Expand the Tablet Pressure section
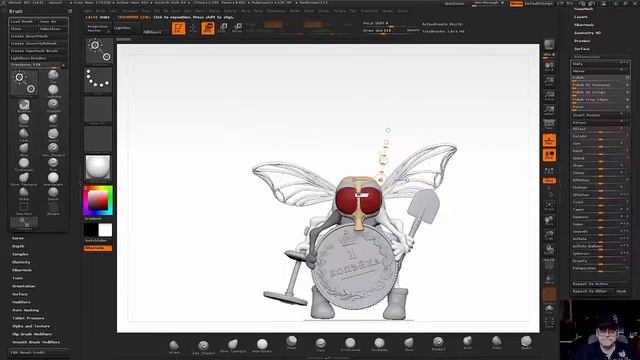This screenshot has height=360, width=640. click(28, 318)
